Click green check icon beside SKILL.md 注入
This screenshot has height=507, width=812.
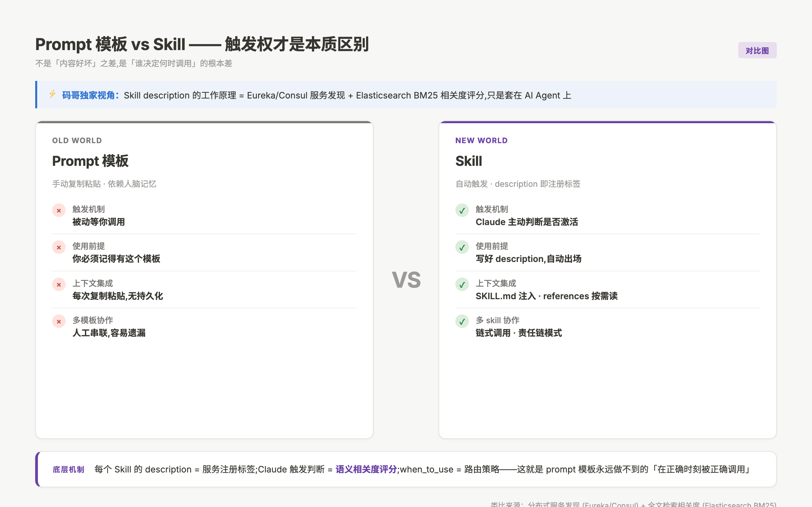[462, 285]
